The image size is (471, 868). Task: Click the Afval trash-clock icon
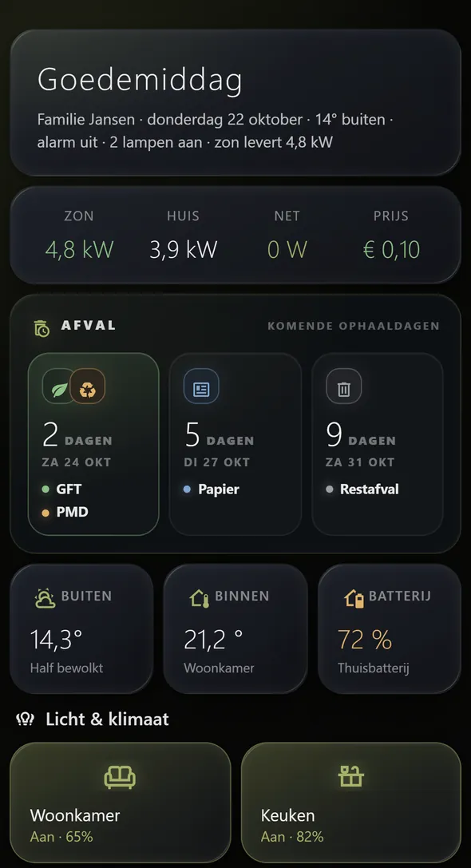point(42,327)
